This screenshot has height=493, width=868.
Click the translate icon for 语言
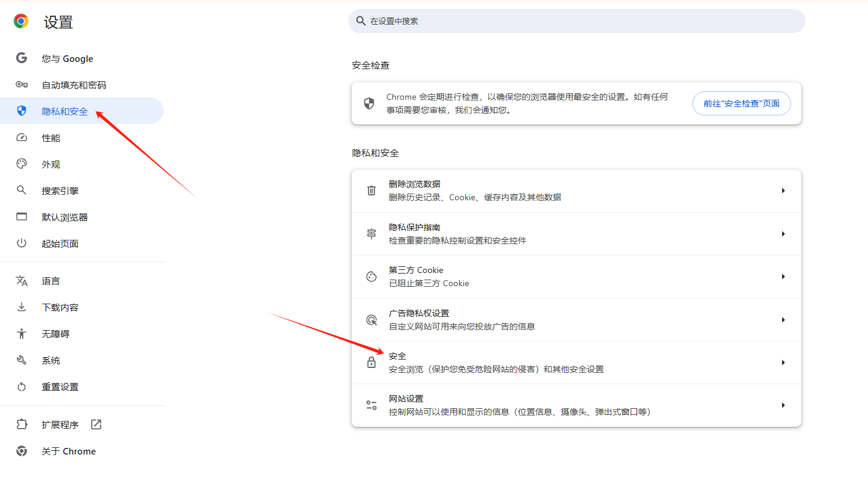tap(22, 281)
